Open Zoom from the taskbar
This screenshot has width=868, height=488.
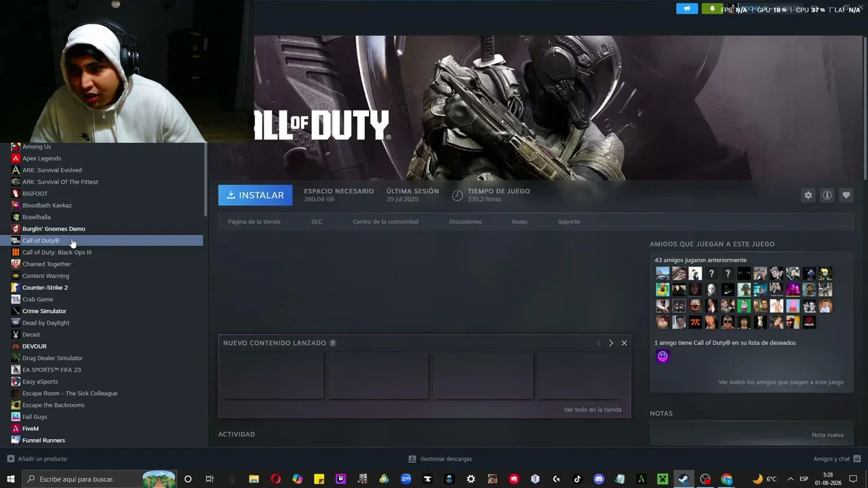pos(406,479)
